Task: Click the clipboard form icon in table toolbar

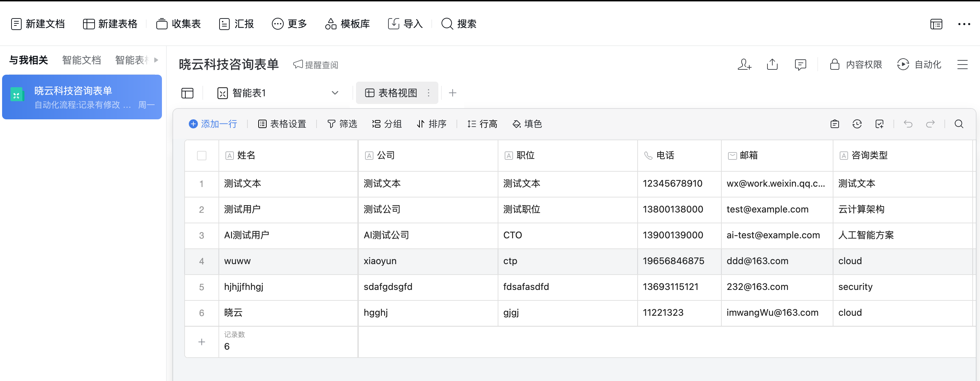Action: [x=835, y=124]
